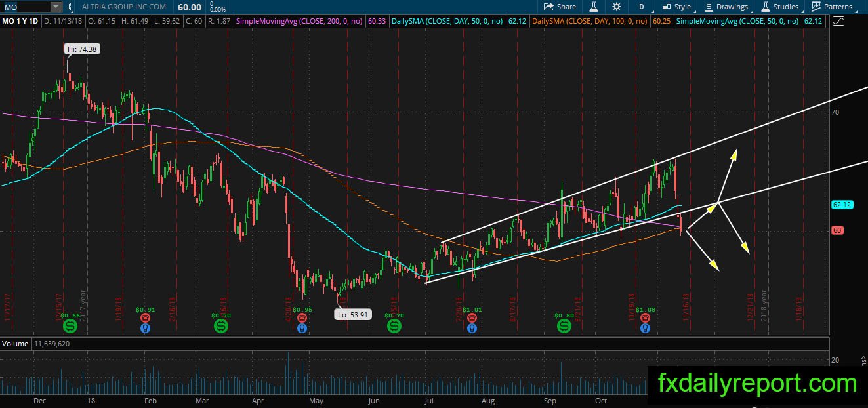Viewport: 868px width, 408px height.
Task: Click the red earnings phone icon under $1.08
Action: click(646, 318)
